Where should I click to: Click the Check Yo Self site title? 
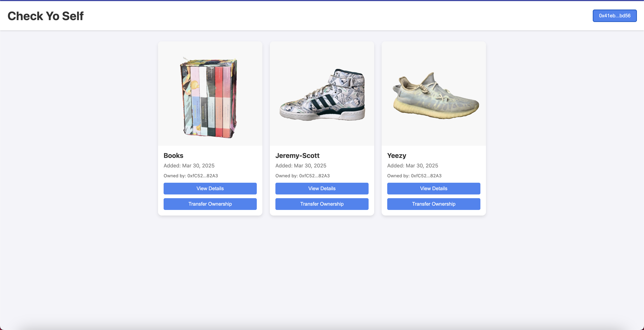(x=45, y=16)
